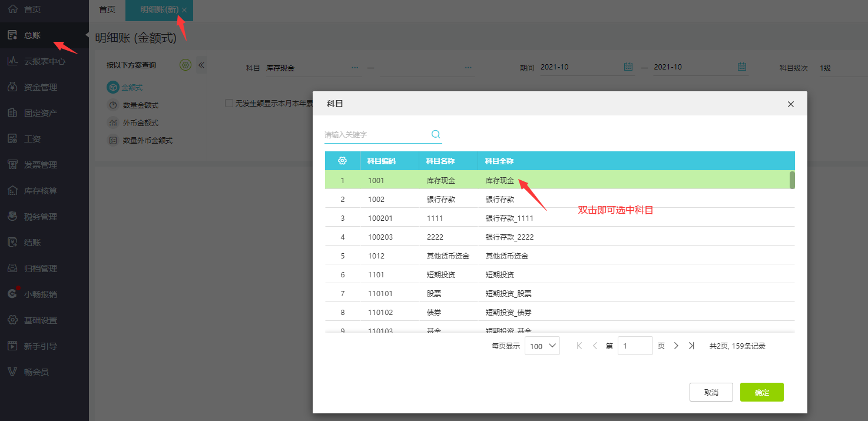This screenshot has width=868, height=421.
Task: Click the subject list vertical scrollbar
Action: (x=792, y=180)
